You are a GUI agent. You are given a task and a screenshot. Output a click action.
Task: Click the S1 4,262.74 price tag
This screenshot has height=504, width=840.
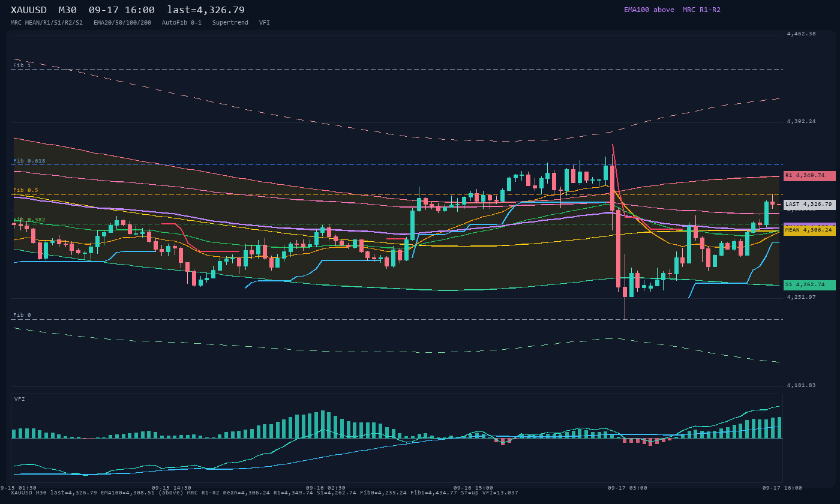809,285
